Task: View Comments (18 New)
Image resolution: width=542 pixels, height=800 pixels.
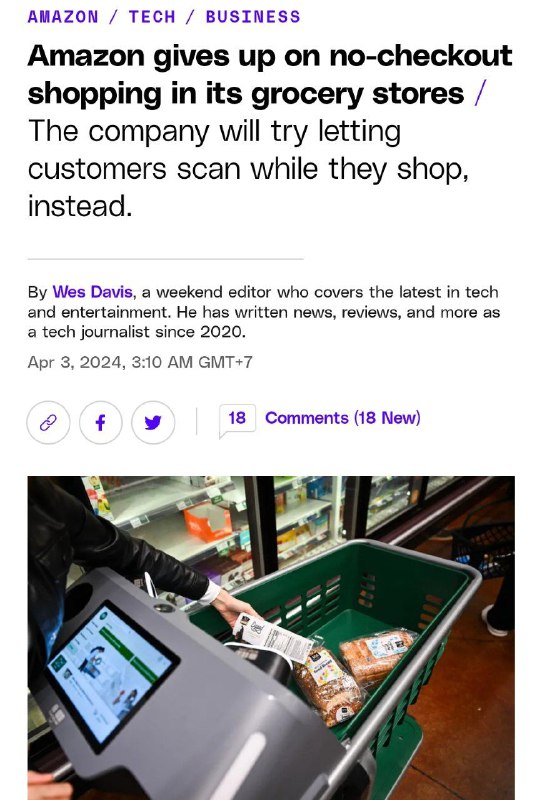Action: [342, 418]
